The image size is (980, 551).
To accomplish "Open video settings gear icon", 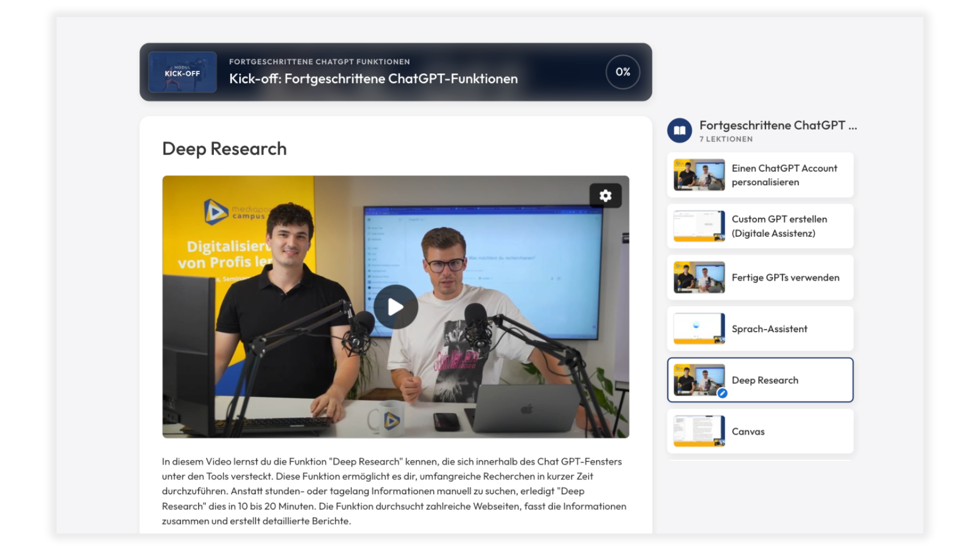I will 605,195.
